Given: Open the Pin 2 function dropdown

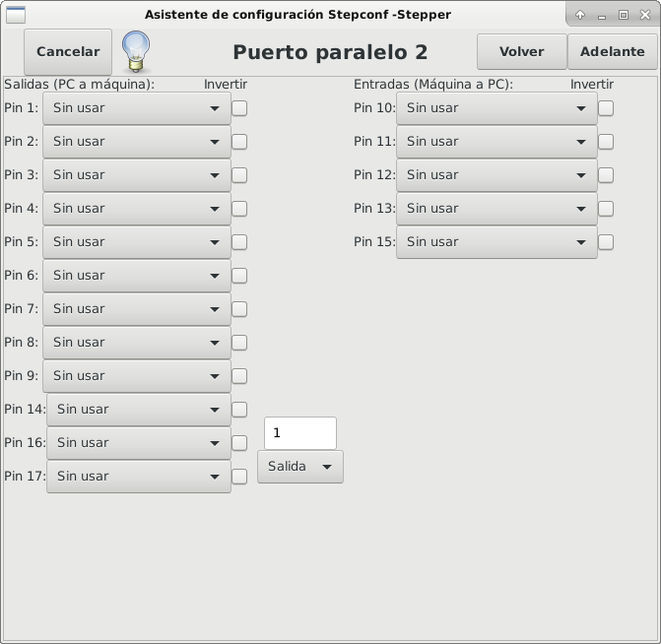Looking at the screenshot, I should pyautogui.click(x=137, y=142).
